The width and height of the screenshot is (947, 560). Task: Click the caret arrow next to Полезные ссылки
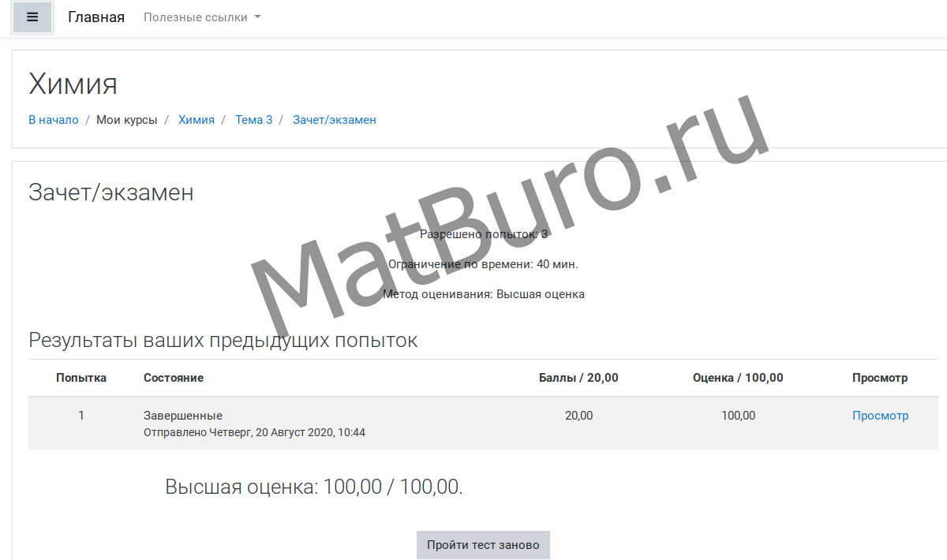[x=257, y=17]
